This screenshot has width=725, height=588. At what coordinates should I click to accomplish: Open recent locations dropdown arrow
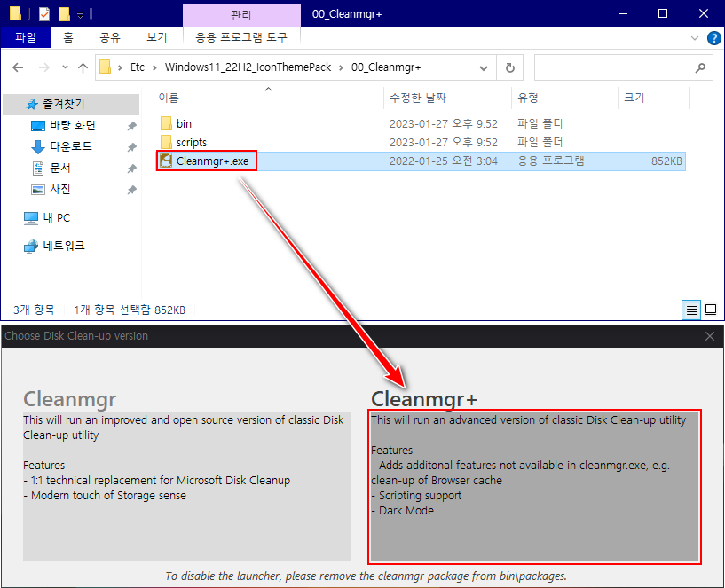tap(65, 67)
